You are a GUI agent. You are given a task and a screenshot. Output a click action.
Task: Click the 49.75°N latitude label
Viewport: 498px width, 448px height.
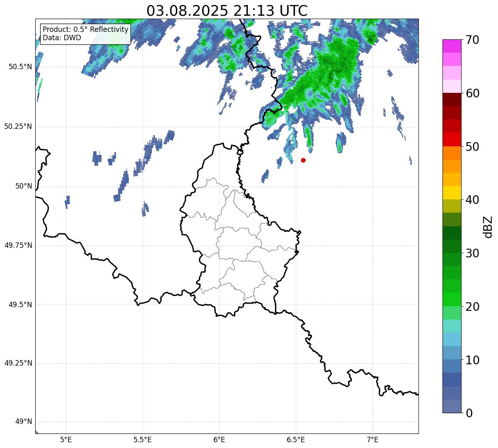(x=18, y=245)
